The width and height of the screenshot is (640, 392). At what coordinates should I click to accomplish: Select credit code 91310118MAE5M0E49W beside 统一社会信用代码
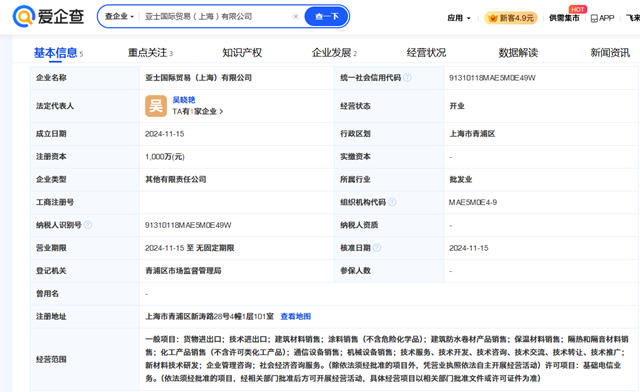tap(492, 78)
